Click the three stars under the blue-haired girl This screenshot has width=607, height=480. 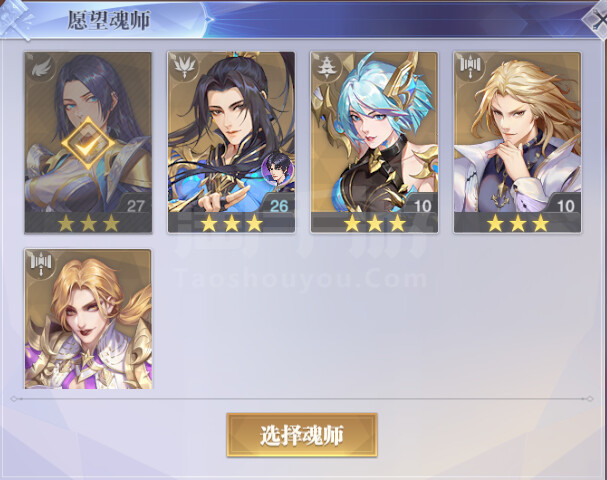click(x=375, y=223)
